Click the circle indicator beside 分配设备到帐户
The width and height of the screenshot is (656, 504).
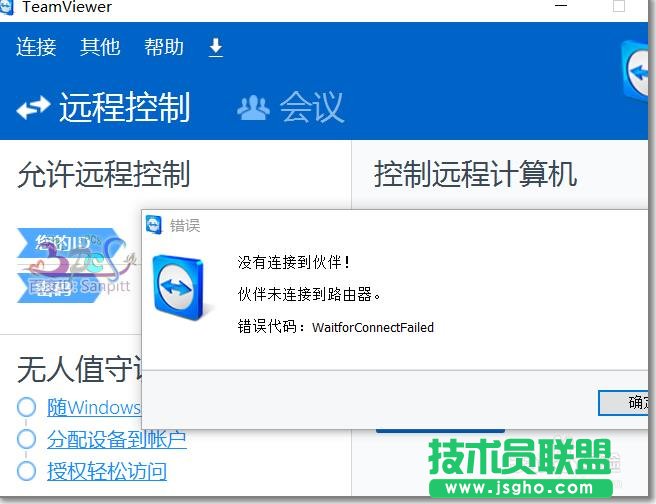pyautogui.click(x=26, y=438)
